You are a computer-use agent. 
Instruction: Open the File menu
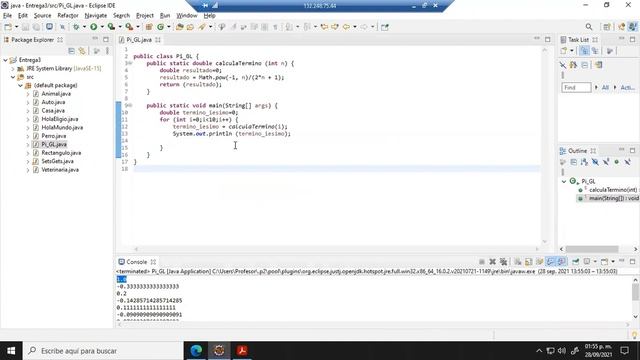7,16
